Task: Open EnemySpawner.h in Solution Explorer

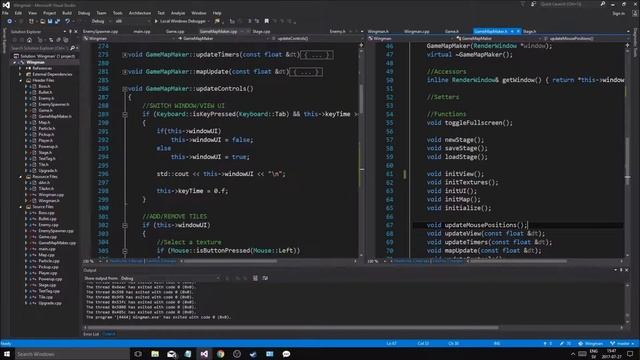Action: 53,104
